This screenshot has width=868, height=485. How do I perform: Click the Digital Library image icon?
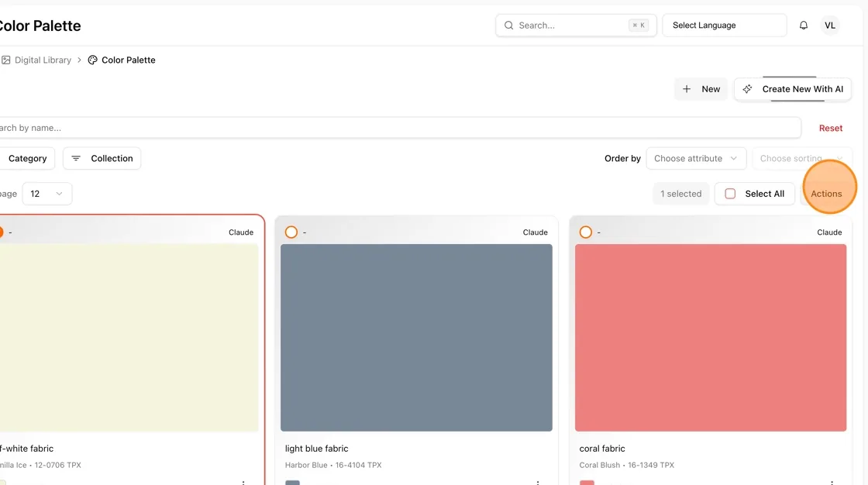click(x=5, y=60)
